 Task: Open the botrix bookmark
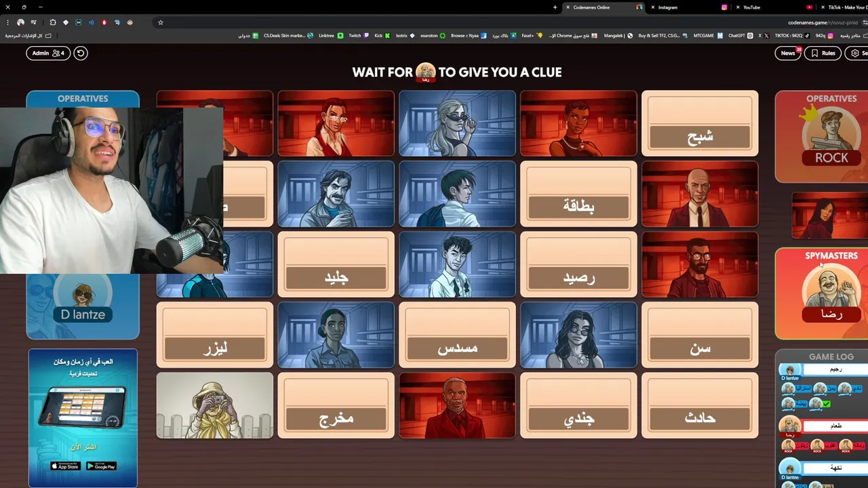pos(406,35)
